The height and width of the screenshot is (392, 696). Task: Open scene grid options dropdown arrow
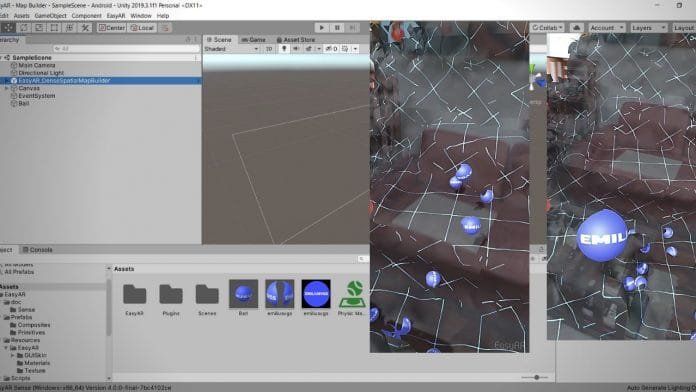point(355,49)
